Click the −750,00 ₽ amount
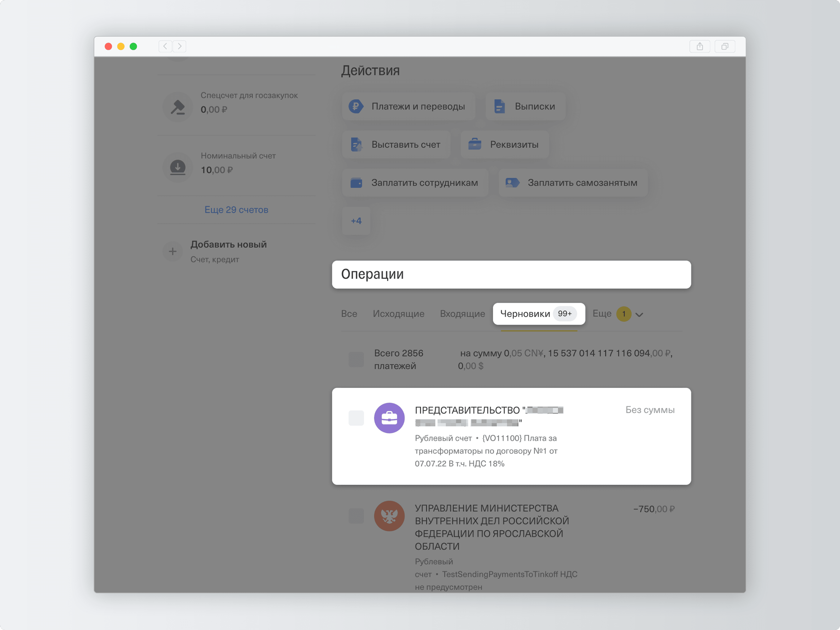840x630 pixels. click(x=654, y=509)
